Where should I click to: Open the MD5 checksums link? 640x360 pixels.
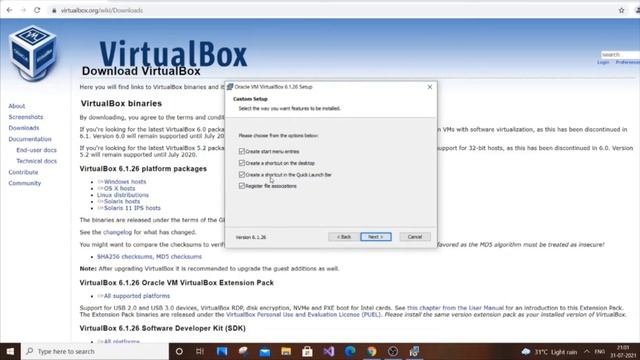[x=179, y=256]
